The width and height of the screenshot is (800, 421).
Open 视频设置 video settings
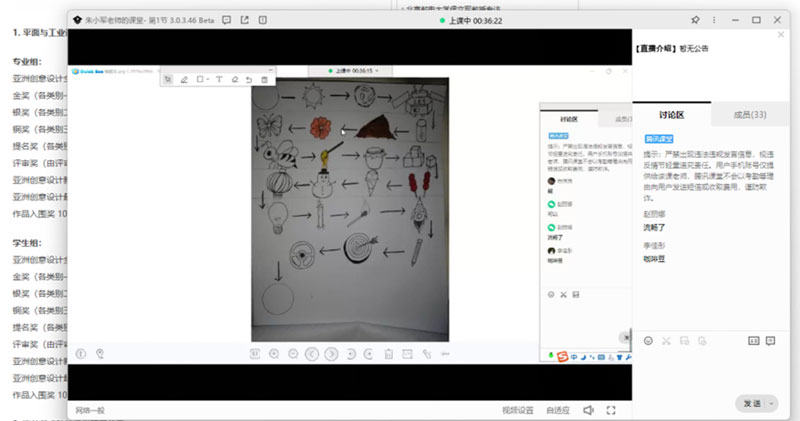(518, 410)
